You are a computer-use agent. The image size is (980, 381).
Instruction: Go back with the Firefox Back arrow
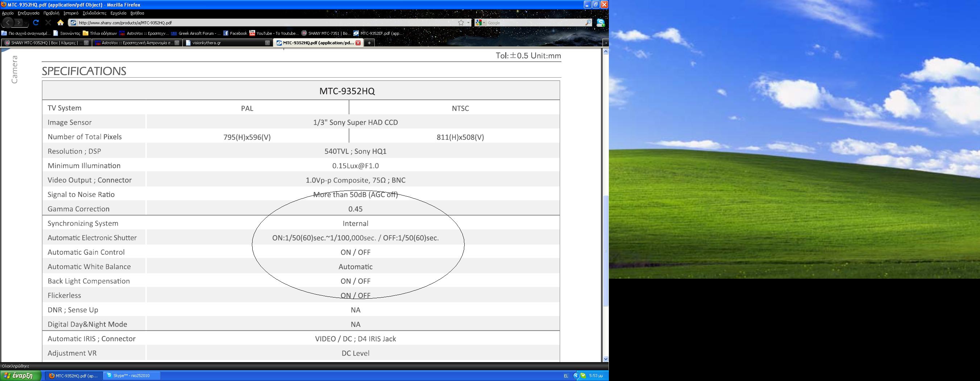pyautogui.click(x=8, y=23)
